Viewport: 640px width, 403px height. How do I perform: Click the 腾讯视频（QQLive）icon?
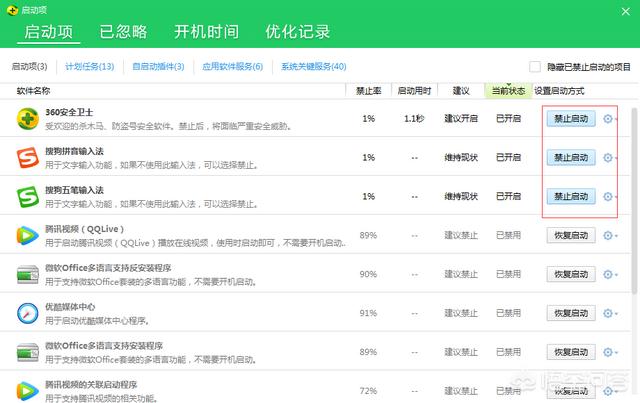pyautogui.click(x=28, y=236)
